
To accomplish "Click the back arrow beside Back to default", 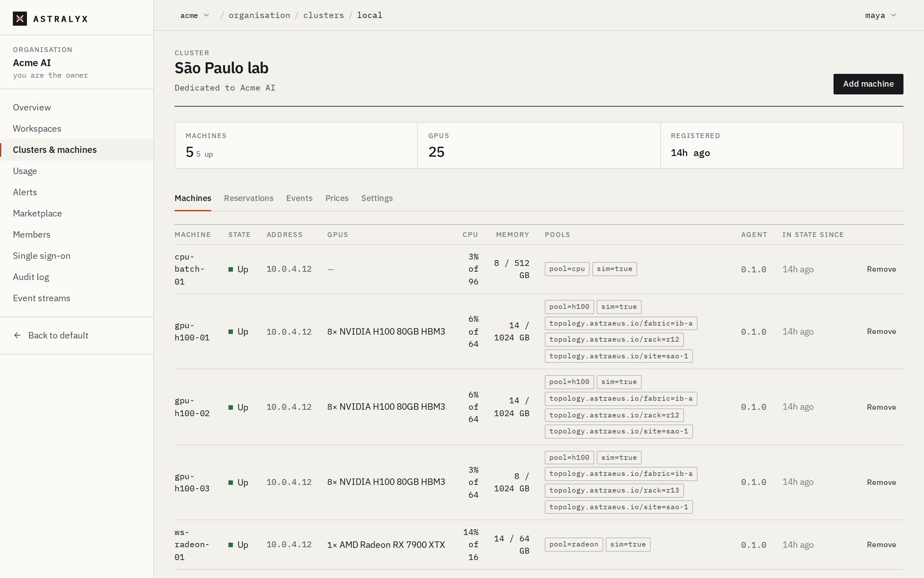I will coord(17,335).
